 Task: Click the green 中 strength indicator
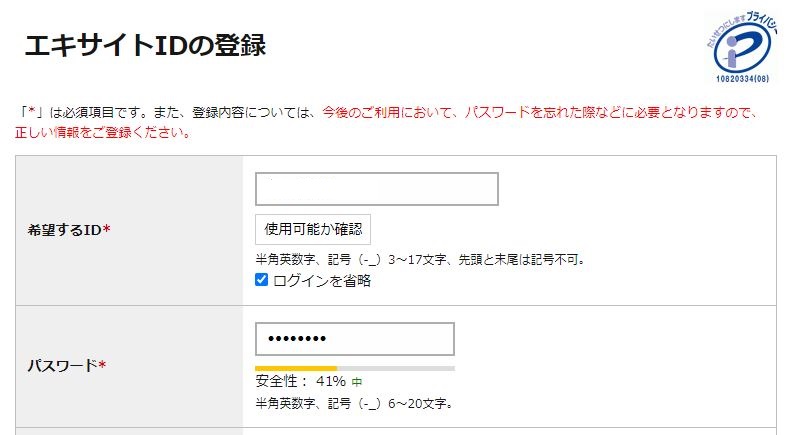click(357, 382)
